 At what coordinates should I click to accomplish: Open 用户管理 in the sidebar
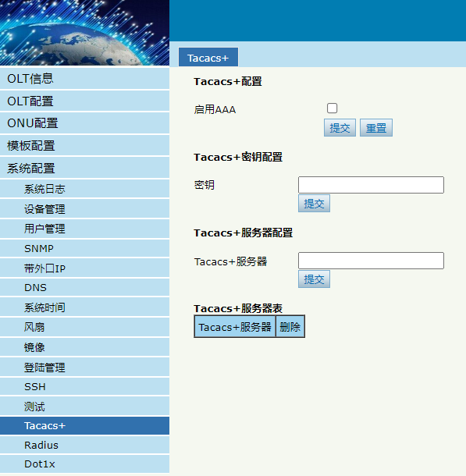pos(85,229)
